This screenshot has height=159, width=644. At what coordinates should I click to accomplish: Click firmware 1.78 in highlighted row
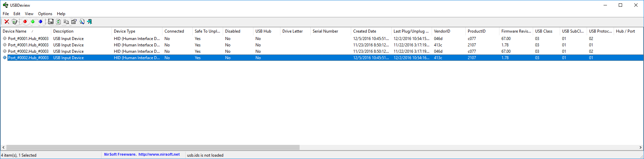(505, 57)
